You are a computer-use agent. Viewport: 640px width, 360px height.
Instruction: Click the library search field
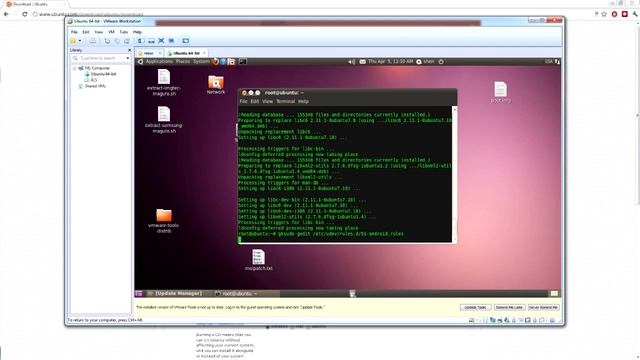pos(101,58)
